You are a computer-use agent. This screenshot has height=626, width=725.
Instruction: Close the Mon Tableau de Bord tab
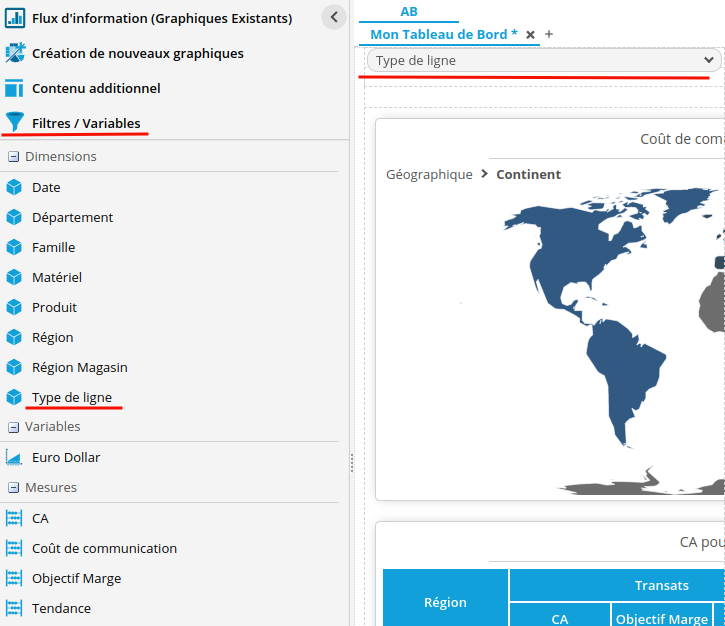click(531, 35)
